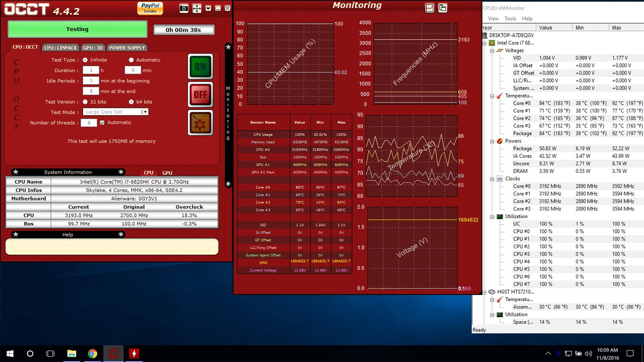Collapse the HGST HTS7210 drive node

coord(484,292)
